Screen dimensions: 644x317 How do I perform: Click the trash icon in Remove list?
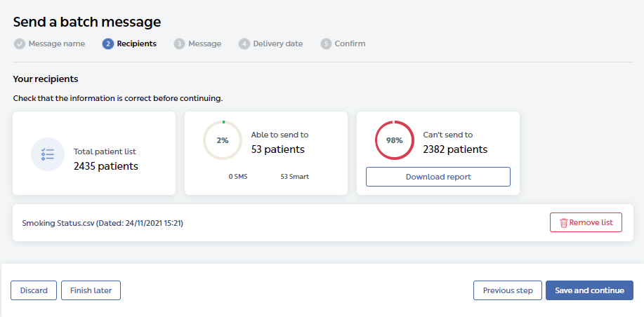coord(563,223)
